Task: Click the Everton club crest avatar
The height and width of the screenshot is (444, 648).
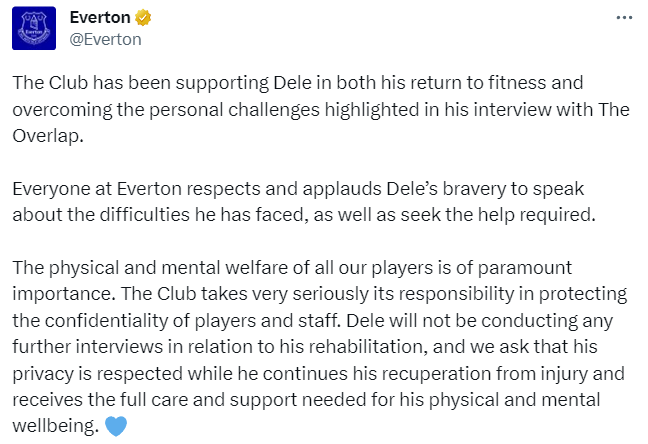Action: pos(34,28)
